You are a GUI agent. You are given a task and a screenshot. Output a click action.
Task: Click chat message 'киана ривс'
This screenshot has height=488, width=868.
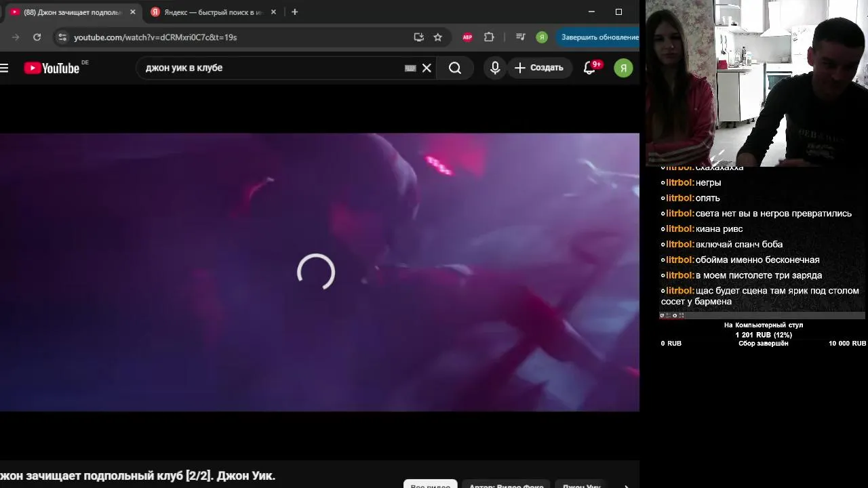click(719, 229)
